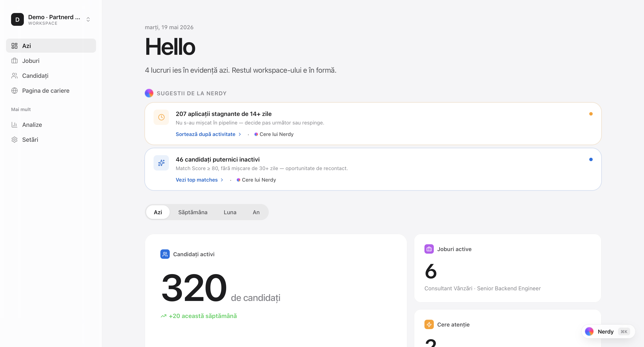Click the Cere atenție card heading
The height and width of the screenshot is (347, 644).
click(x=453, y=324)
